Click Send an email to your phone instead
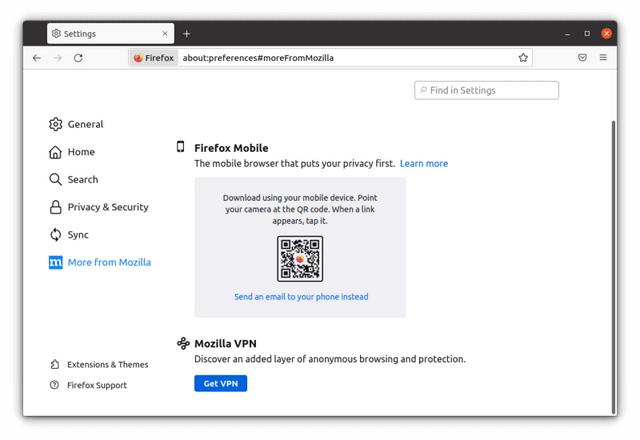The width and height of the screenshot is (640, 440). 301,297
